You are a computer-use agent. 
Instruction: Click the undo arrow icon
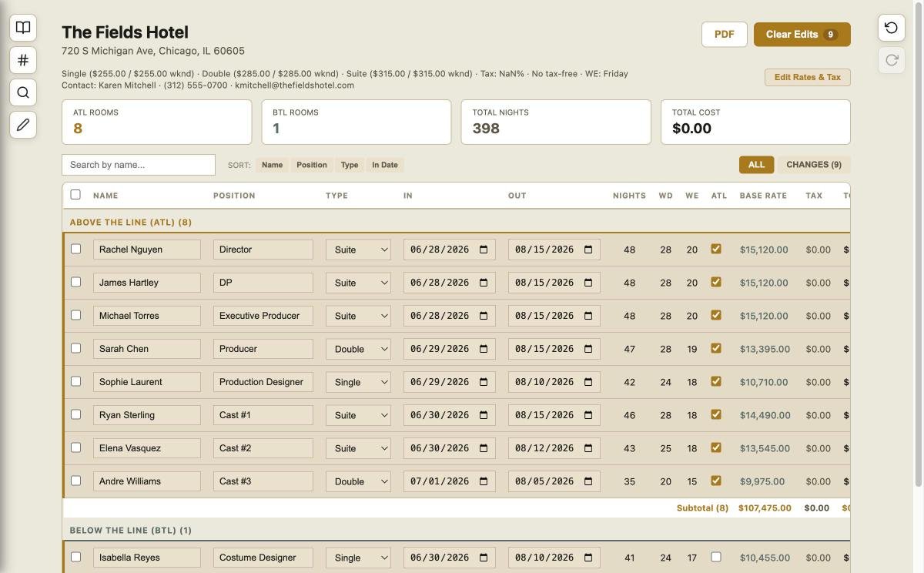tap(892, 28)
